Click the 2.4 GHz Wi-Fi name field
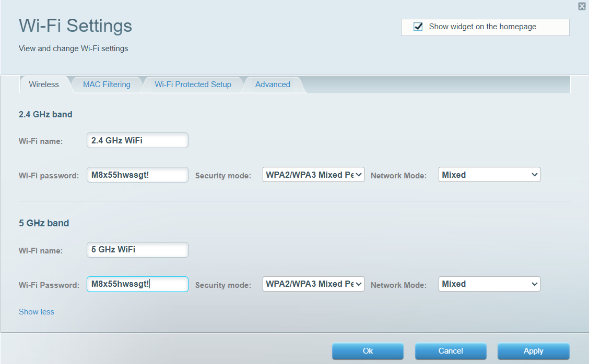589x364 pixels. 137,140
